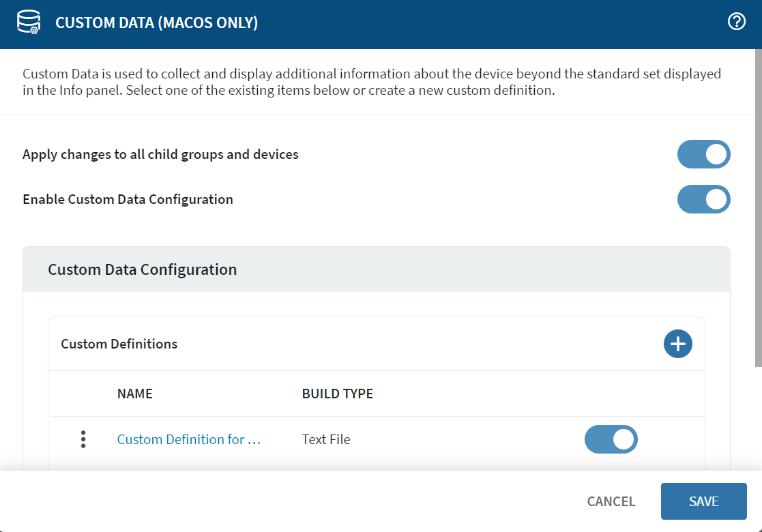The image size is (762, 532).
Task: Click the Custom Data description paragraph
Action: [372, 82]
